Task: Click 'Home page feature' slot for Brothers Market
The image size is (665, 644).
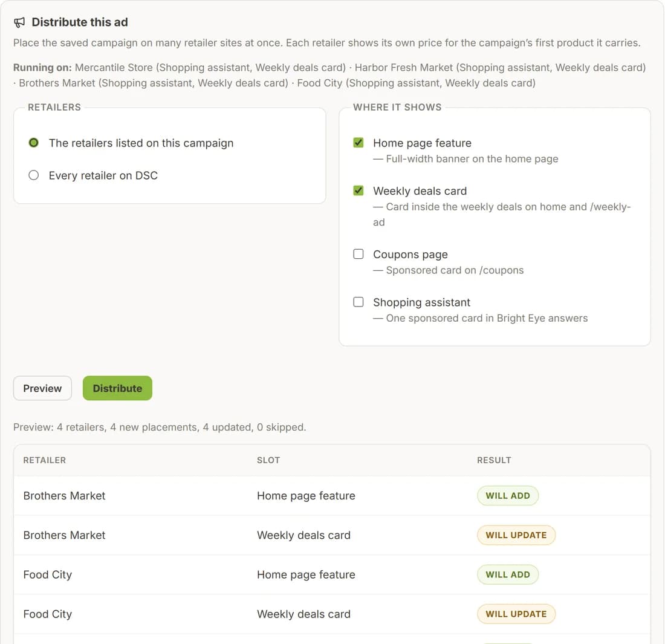Action: pos(307,496)
